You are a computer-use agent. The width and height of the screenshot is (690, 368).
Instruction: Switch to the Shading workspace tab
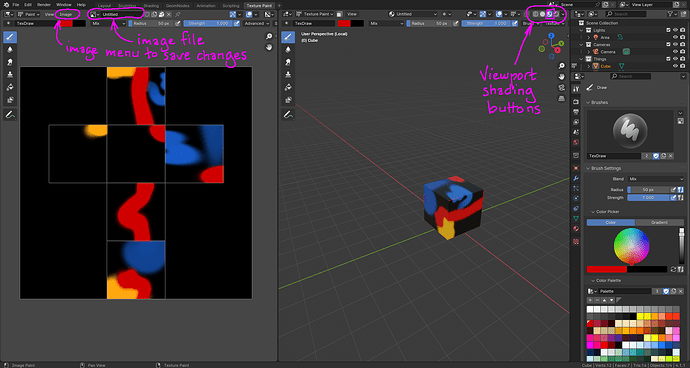click(151, 6)
